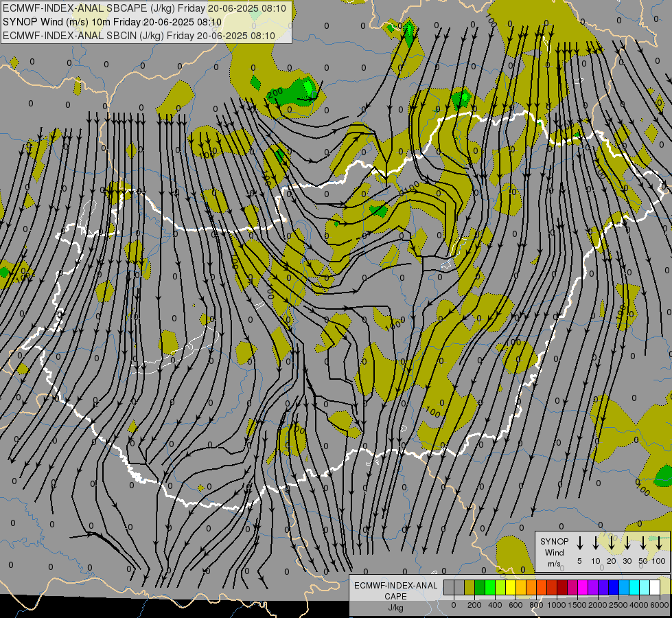Select the red swatch left of 1000

(x=552, y=587)
